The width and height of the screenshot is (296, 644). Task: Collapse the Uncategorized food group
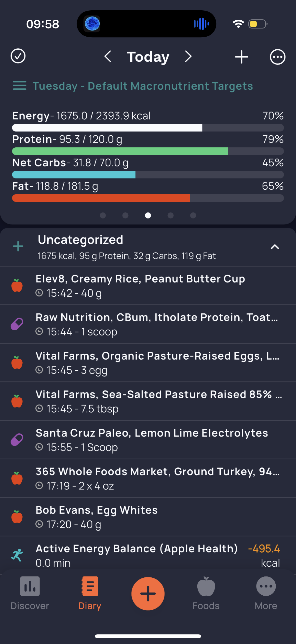pyautogui.click(x=275, y=247)
